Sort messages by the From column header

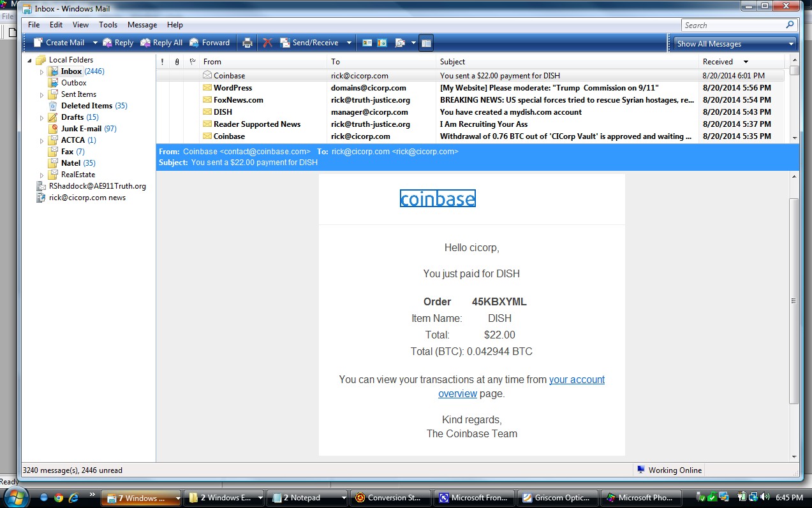tap(263, 62)
